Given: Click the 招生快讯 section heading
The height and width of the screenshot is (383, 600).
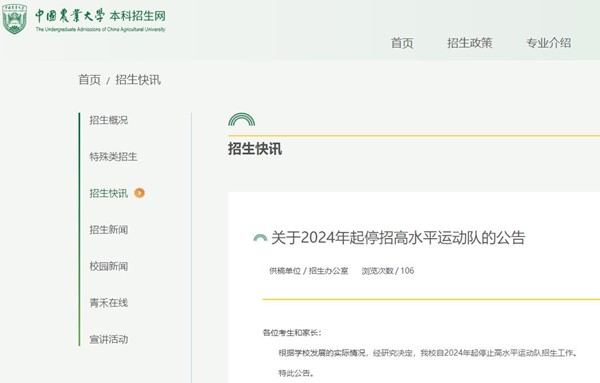Looking at the screenshot, I should (255, 149).
